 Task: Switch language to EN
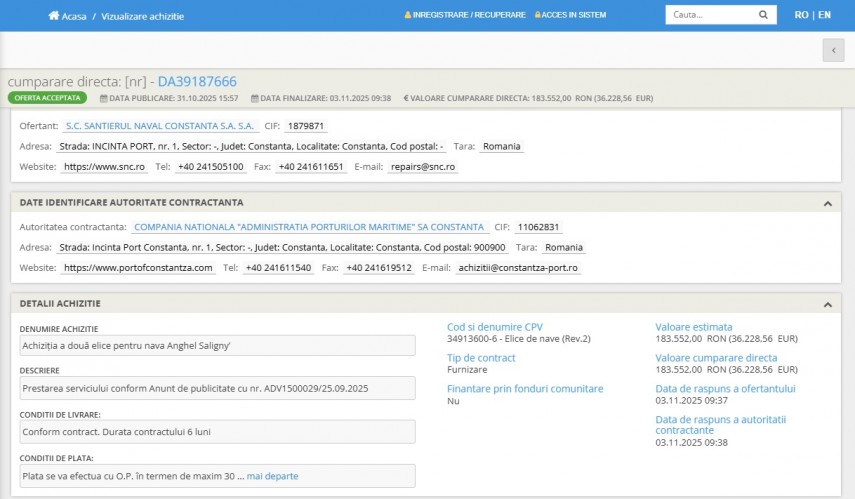(824, 15)
